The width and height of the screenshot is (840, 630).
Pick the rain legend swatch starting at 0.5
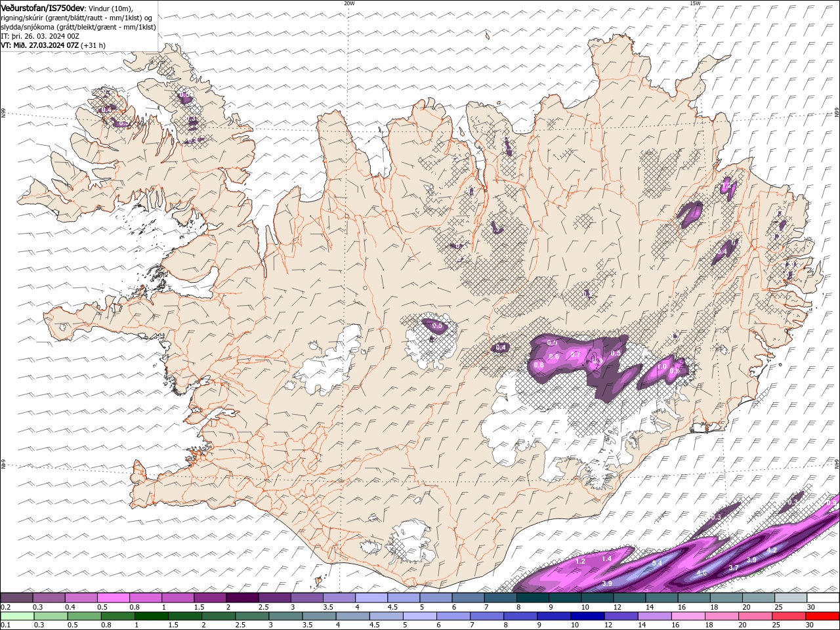coord(84,616)
